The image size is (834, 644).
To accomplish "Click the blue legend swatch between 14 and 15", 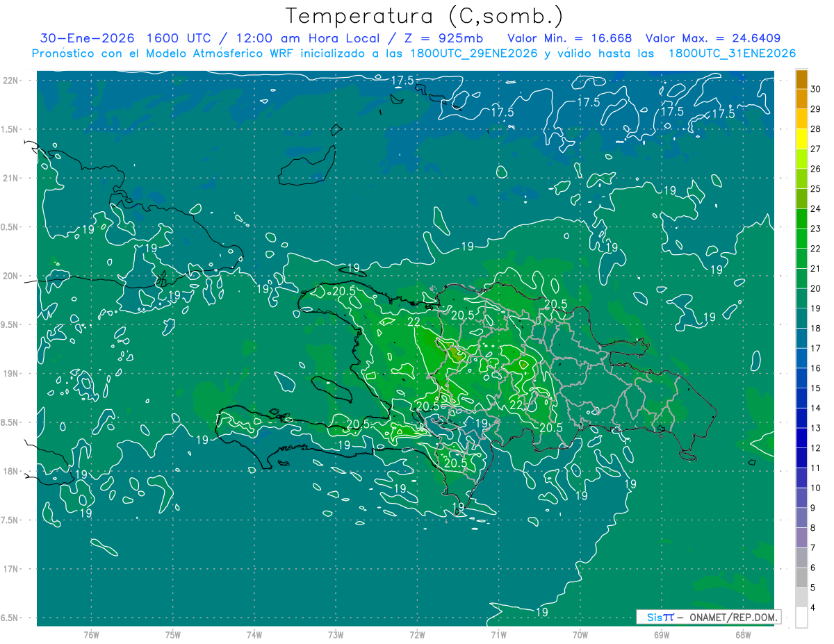I will (801, 398).
